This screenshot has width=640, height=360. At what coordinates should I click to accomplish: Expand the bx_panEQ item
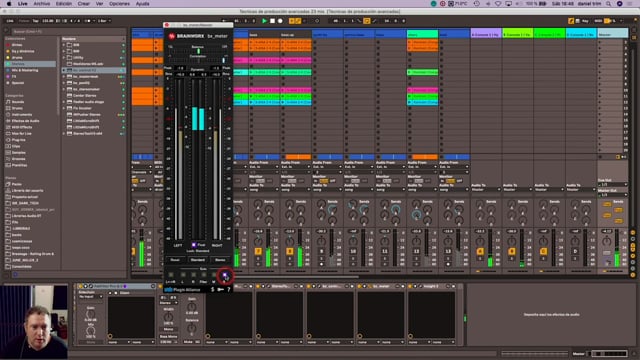click(64, 83)
